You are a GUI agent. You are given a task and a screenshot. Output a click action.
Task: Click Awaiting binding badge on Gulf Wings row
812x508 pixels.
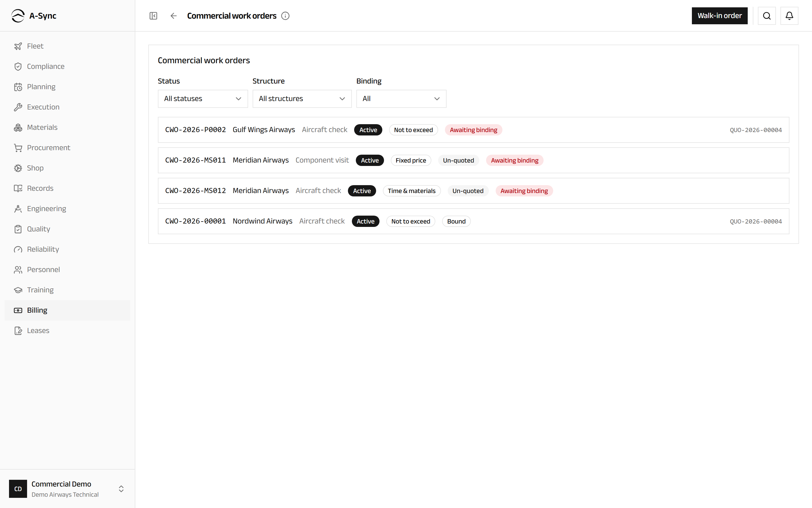(x=473, y=130)
